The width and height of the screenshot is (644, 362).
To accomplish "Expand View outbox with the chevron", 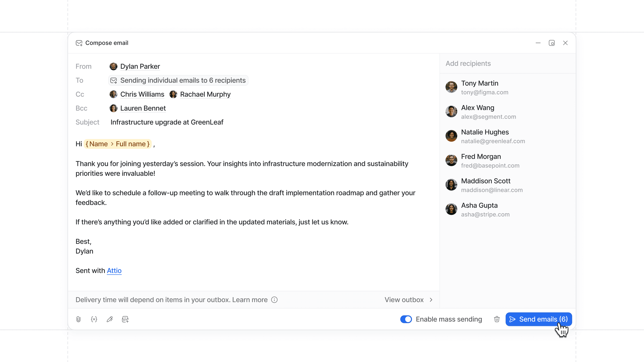I will tap(431, 300).
